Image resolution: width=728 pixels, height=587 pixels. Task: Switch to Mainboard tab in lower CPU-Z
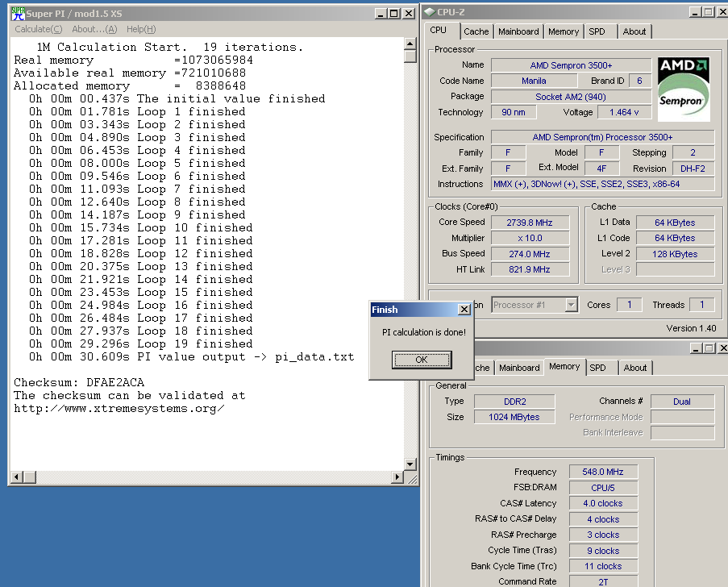point(519,368)
